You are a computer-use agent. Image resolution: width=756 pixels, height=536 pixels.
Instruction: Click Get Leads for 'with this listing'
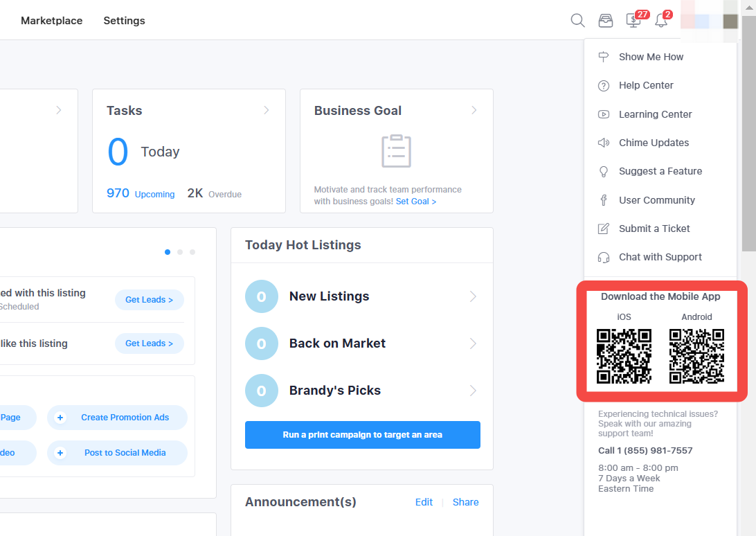[x=150, y=300]
